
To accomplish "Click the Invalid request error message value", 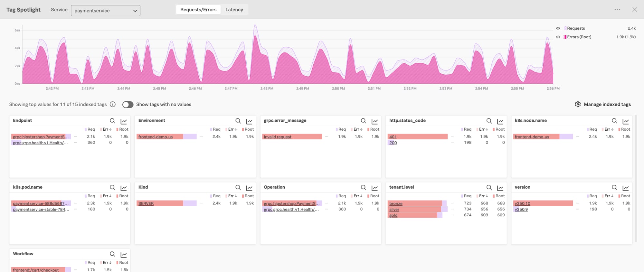I will [278, 137].
